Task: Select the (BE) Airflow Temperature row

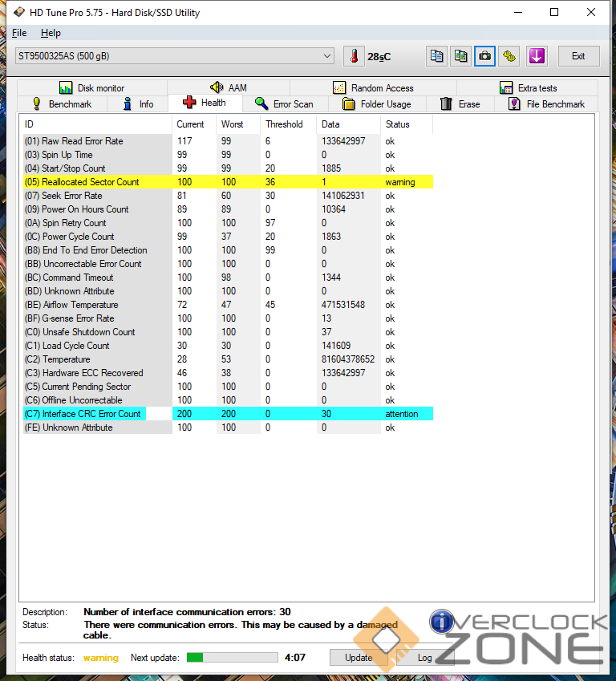Action: 228,305
